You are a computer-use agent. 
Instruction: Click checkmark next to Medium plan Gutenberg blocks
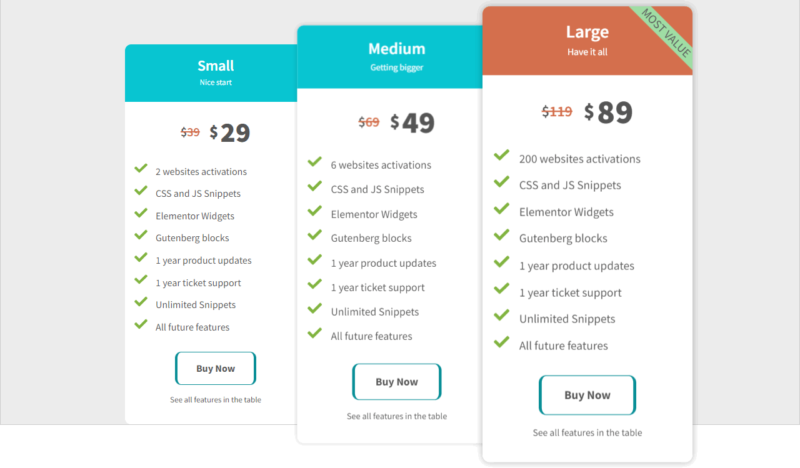(x=315, y=235)
